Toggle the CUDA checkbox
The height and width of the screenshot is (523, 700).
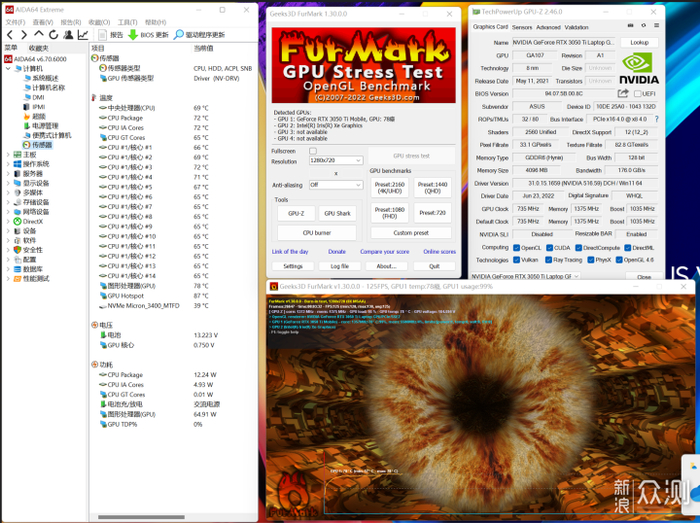pos(550,248)
